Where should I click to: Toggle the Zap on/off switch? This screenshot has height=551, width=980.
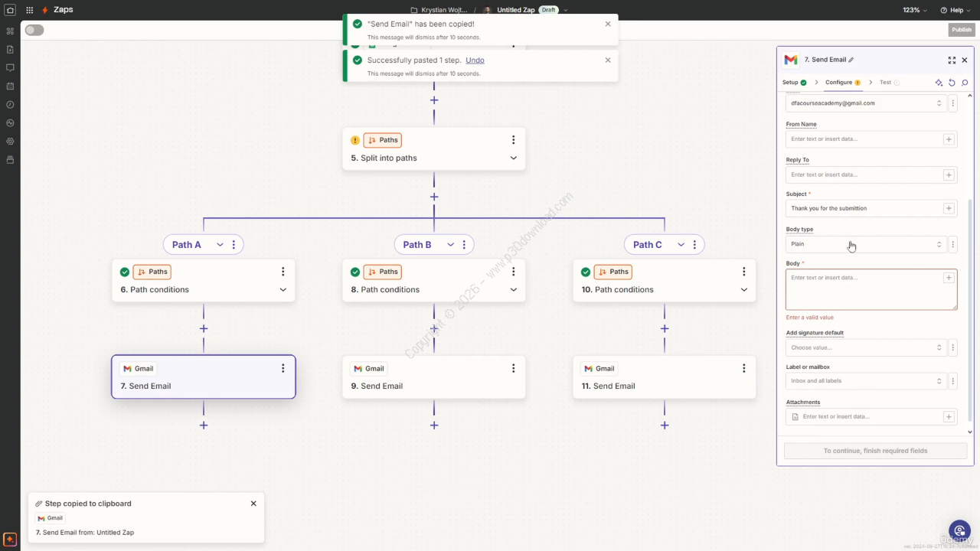pos(34,30)
